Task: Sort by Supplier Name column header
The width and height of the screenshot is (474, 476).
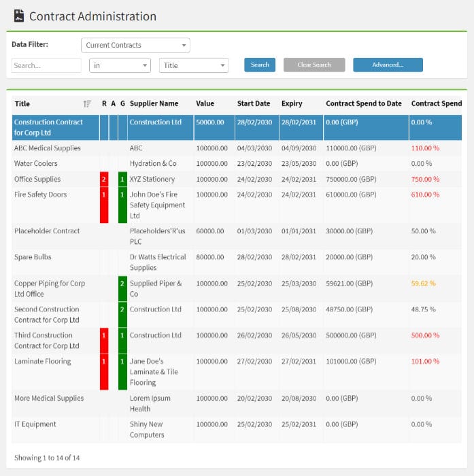Action: coord(154,104)
